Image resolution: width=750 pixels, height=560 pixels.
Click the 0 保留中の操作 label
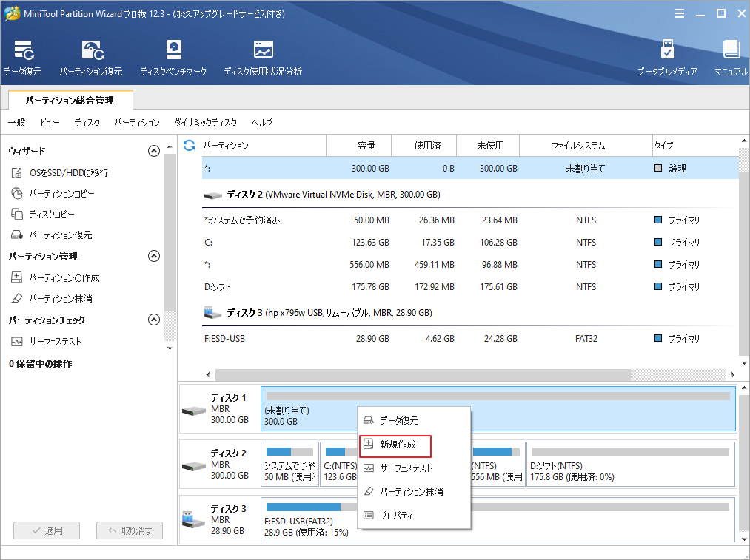pos(41,364)
